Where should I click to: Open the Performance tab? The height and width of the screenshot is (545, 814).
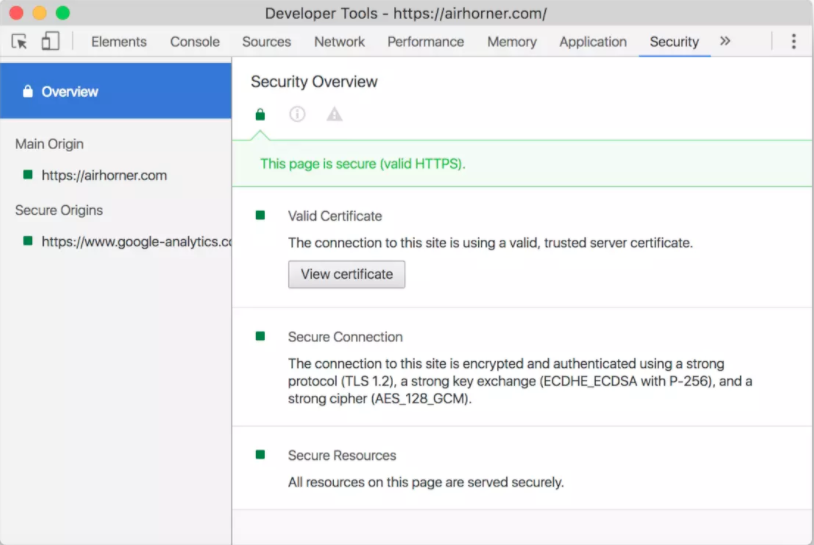425,42
